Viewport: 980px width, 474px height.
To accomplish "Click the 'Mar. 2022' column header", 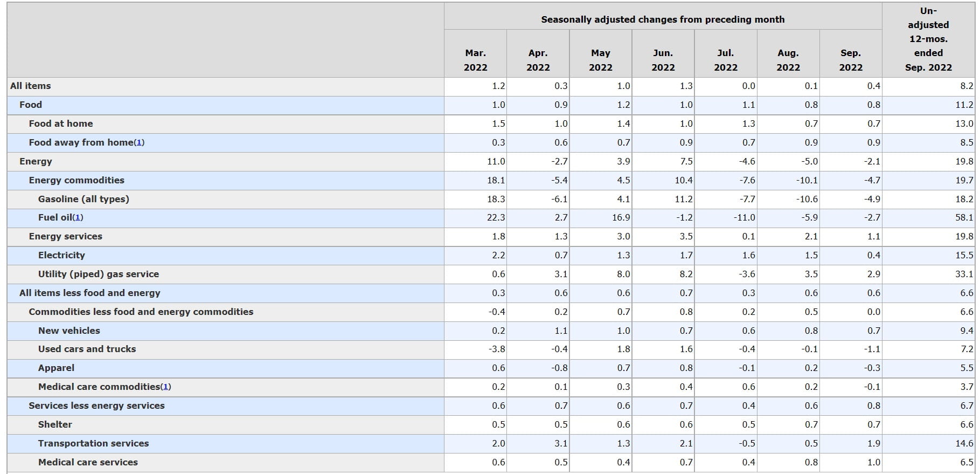I will (475, 60).
